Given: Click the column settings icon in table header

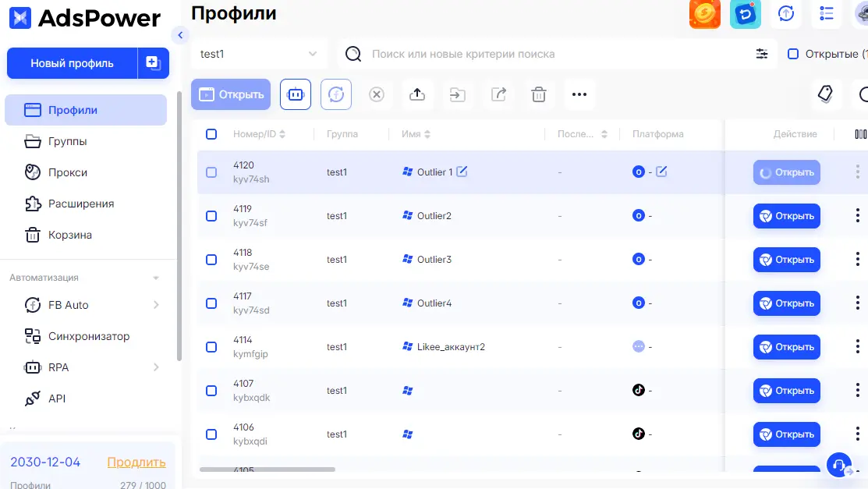Looking at the screenshot, I should pyautogui.click(x=860, y=134).
